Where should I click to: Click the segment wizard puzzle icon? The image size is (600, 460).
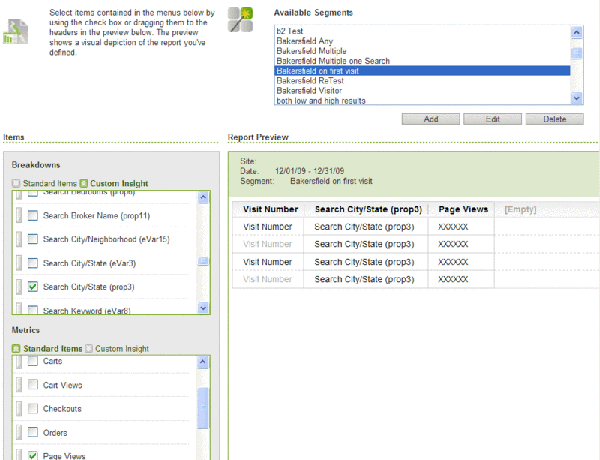240,20
